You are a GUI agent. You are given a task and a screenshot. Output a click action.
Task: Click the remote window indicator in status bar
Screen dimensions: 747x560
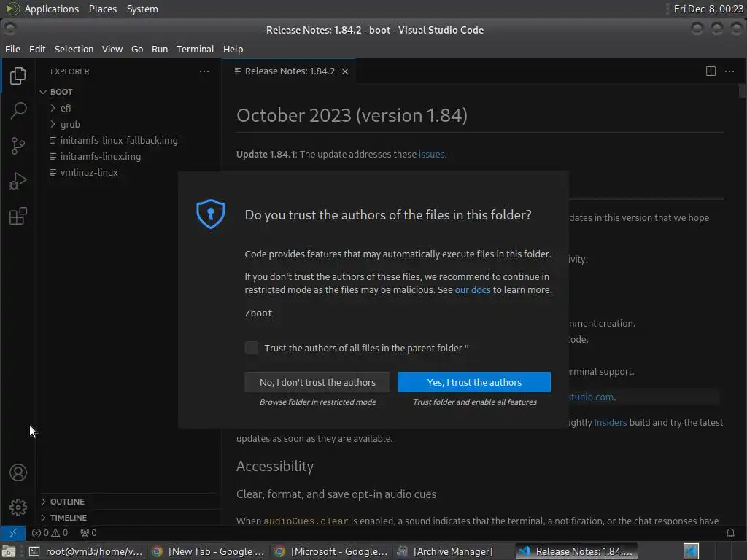click(13, 533)
